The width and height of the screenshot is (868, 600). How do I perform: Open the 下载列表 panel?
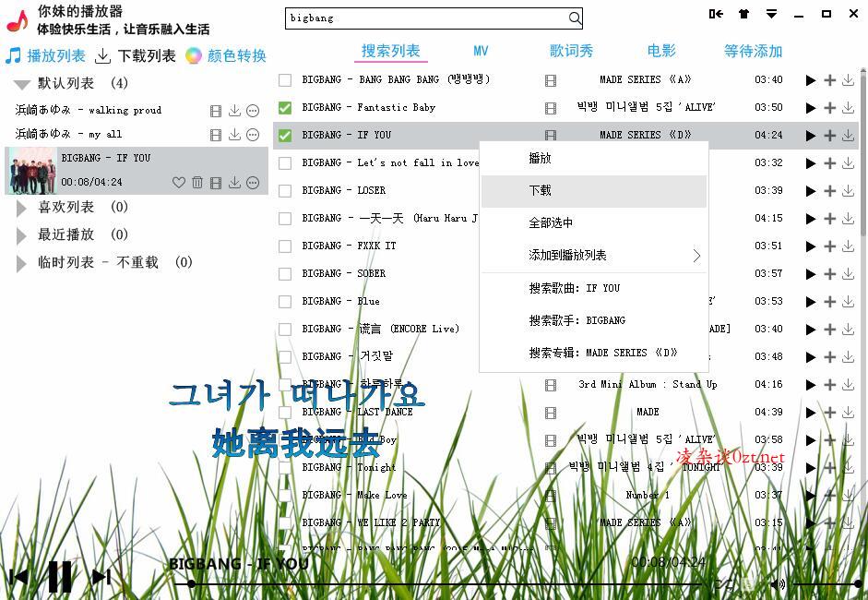[x=136, y=56]
